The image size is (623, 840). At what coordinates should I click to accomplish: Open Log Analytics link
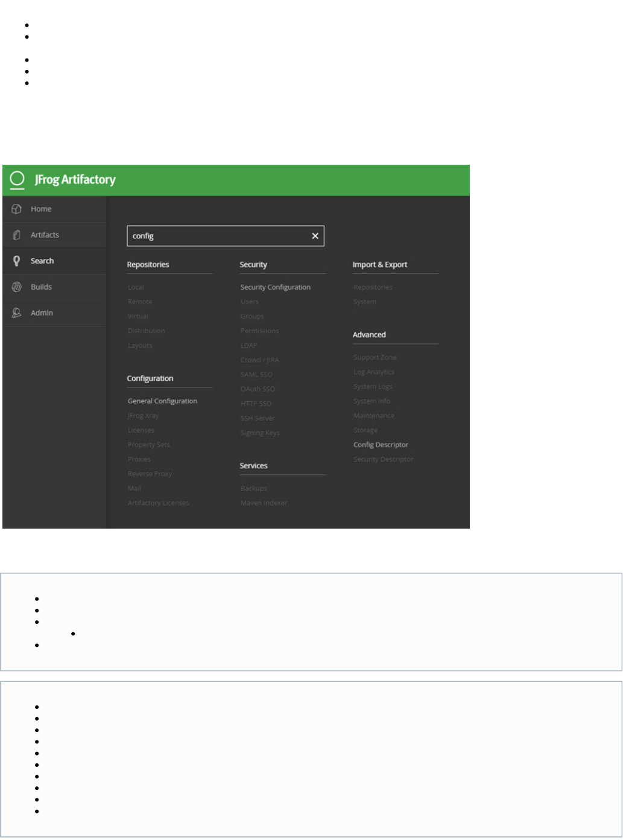[373, 372]
